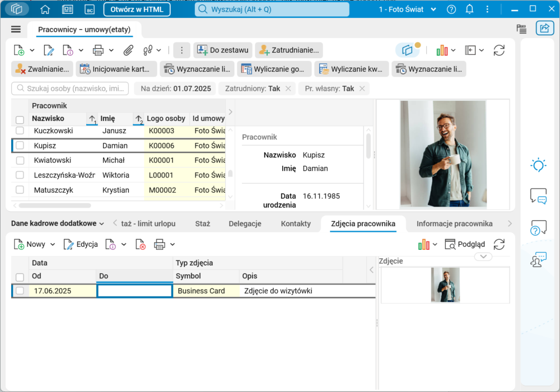560x392 pixels.
Task: Tick the checkbox for Kuczkowski row
Action: tap(20, 130)
